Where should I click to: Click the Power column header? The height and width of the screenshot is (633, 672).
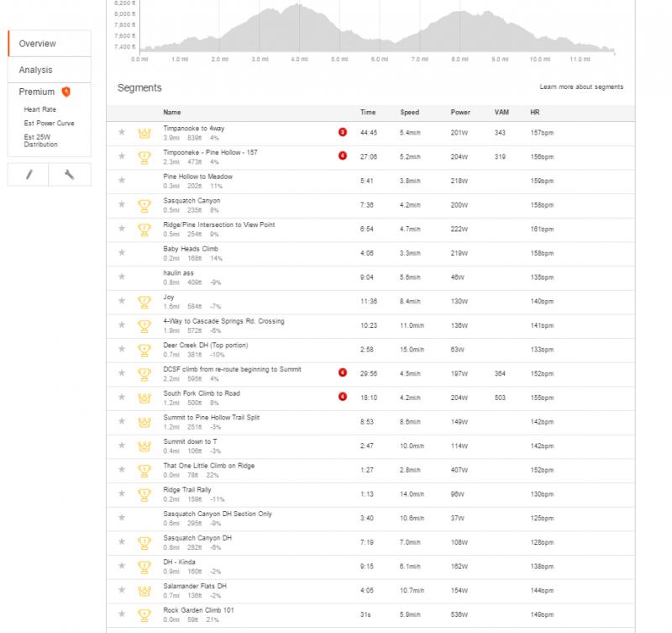tap(460, 113)
